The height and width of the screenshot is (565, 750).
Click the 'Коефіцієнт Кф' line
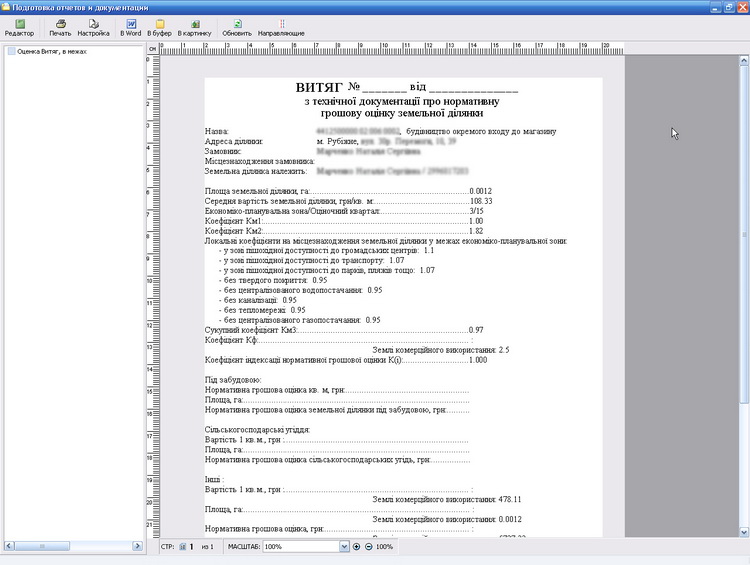pyautogui.click(x=339, y=340)
